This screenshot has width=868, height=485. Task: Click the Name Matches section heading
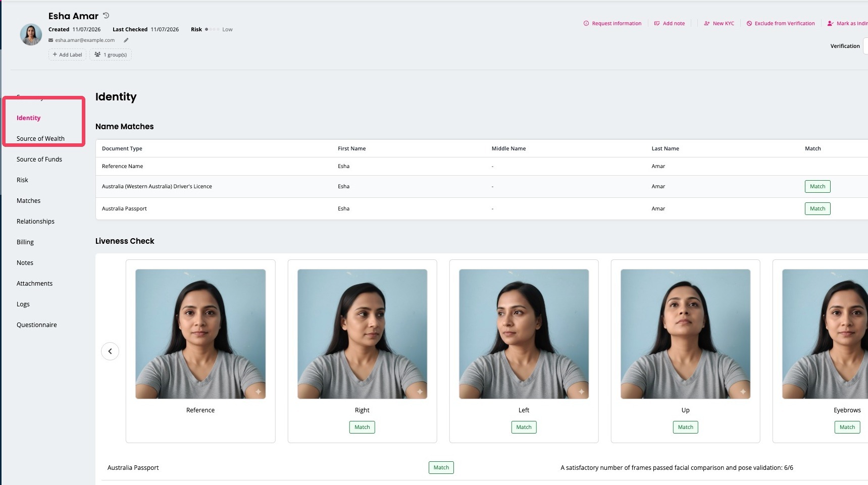click(125, 127)
